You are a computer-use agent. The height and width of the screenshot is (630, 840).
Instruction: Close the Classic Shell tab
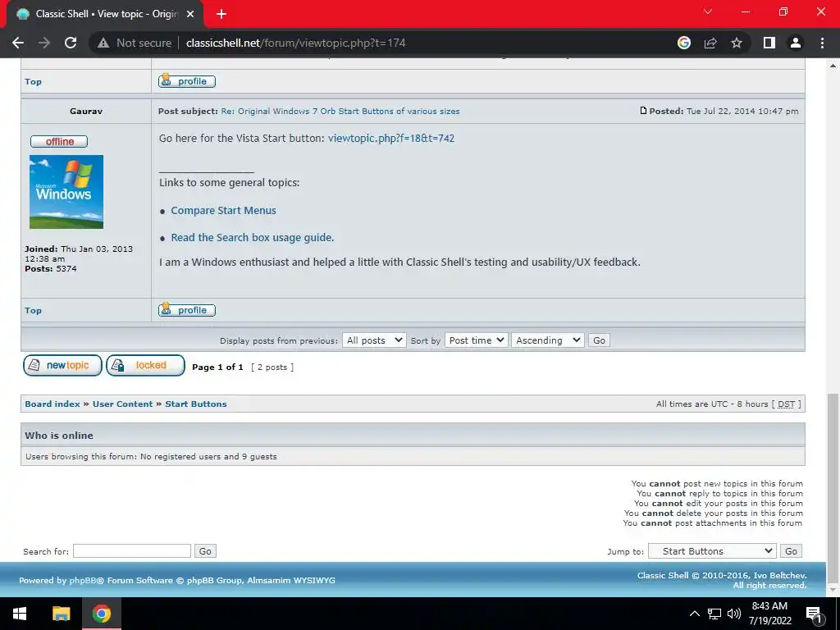[190, 14]
